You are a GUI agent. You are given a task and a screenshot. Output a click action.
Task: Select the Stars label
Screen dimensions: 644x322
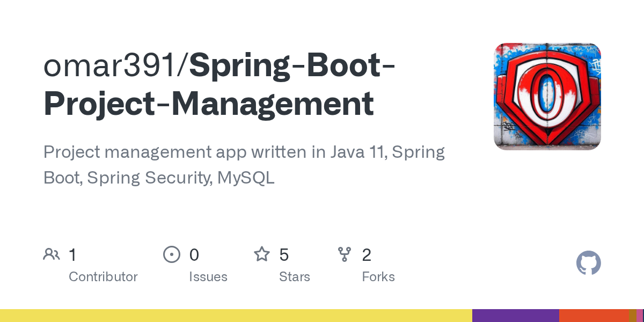295,277
